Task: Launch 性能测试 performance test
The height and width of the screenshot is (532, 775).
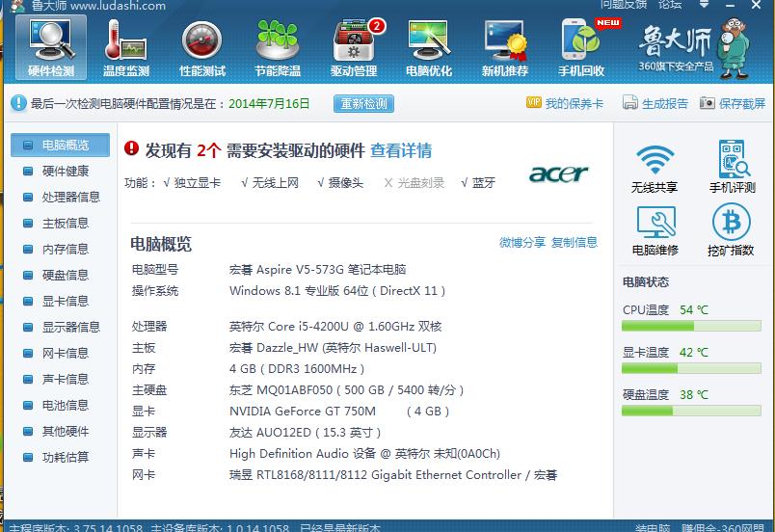Action: [202, 47]
